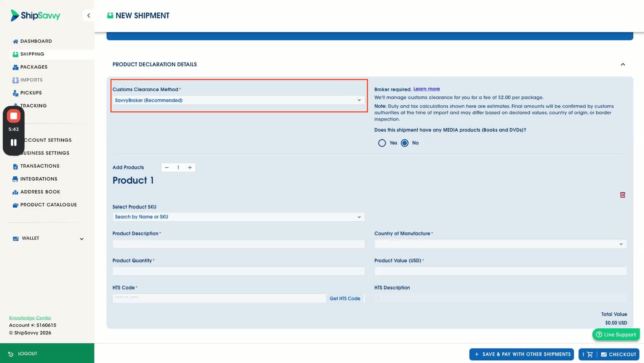644x363 pixels.
Task: Collapse sidebar with the back chevron
Action: (88, 16)
